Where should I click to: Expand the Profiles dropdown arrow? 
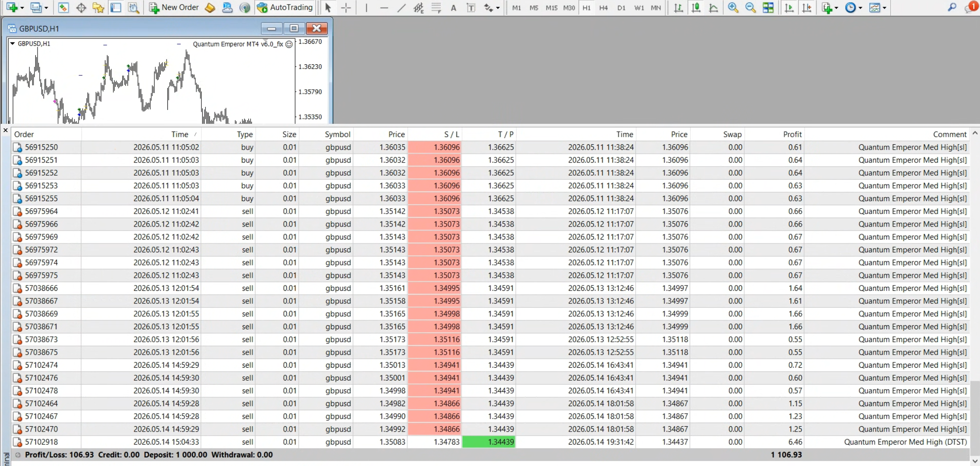(46, 8)
